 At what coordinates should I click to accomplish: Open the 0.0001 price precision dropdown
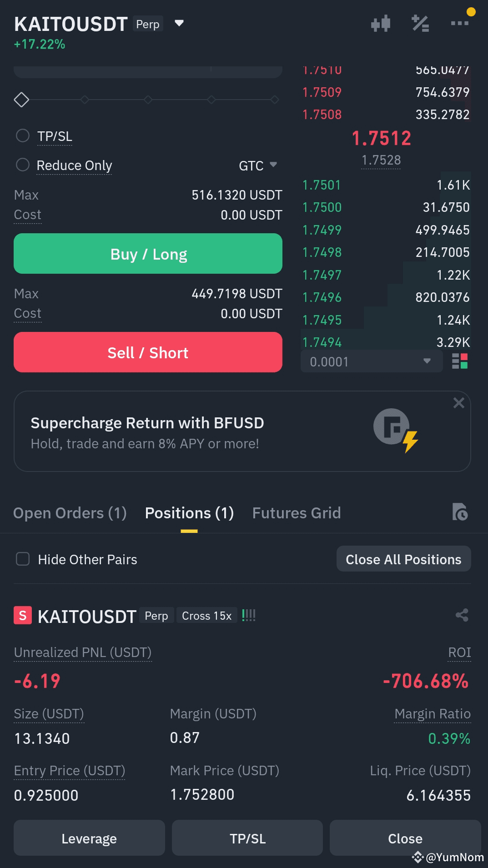click(x=372, y=361)
